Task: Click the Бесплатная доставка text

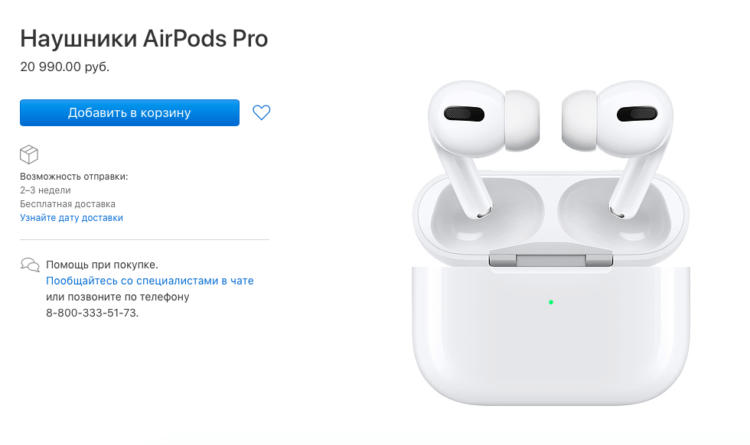Action: 67,204
